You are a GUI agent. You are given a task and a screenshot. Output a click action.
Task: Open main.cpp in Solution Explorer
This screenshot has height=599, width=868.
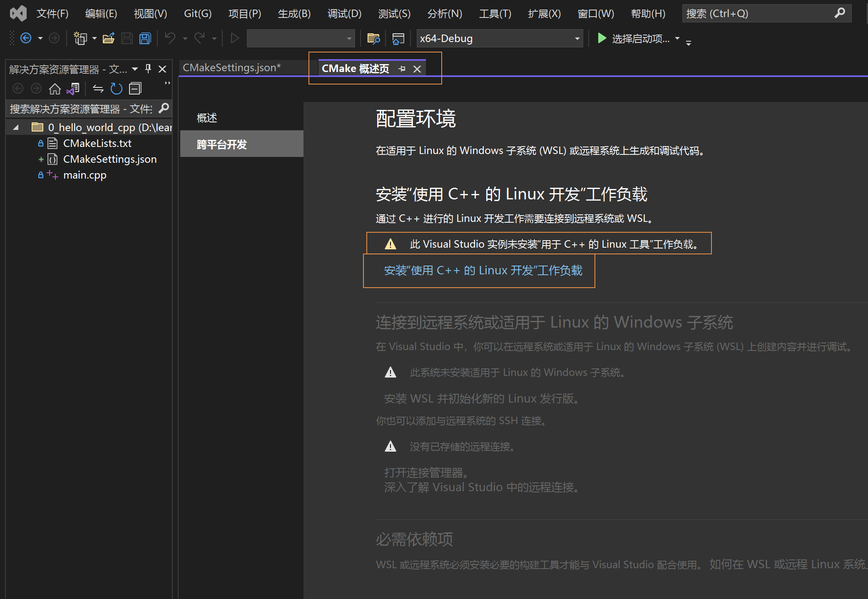click(85, 175)
